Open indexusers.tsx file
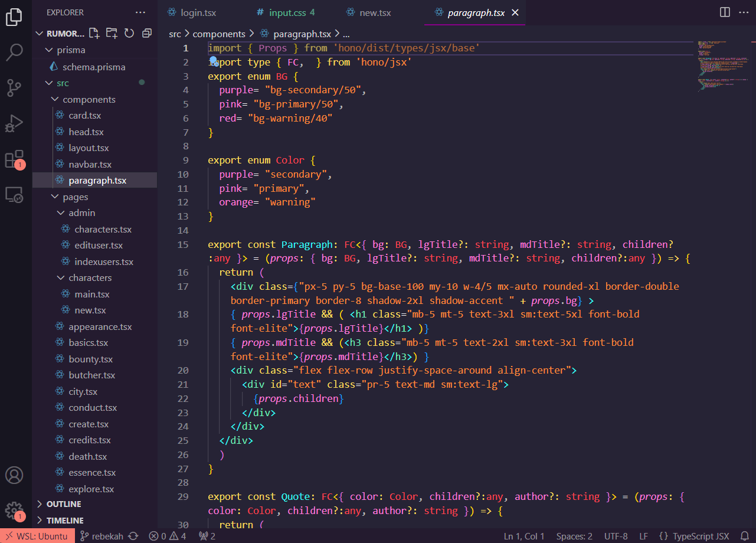This screenshot has height=543, width=756. pyautogui.click(x=104, y=261)
